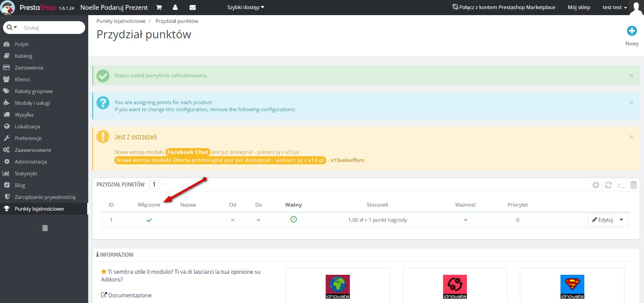This screenshot has height=303, width=644.
Task: Navigate to Statystyki section
Action: click(26, 173)
